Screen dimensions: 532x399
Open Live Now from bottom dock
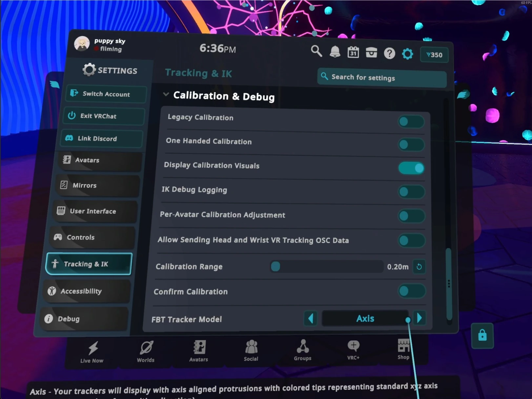92,352
